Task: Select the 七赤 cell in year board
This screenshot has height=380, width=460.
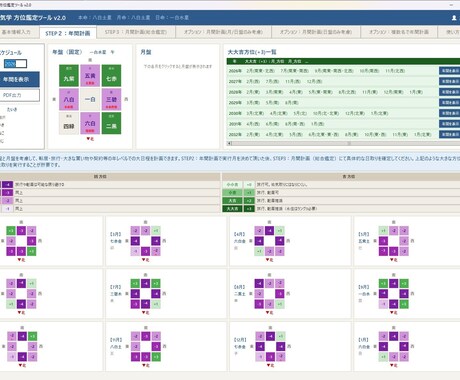Action: pyautogui.click(x=111, y=76)
